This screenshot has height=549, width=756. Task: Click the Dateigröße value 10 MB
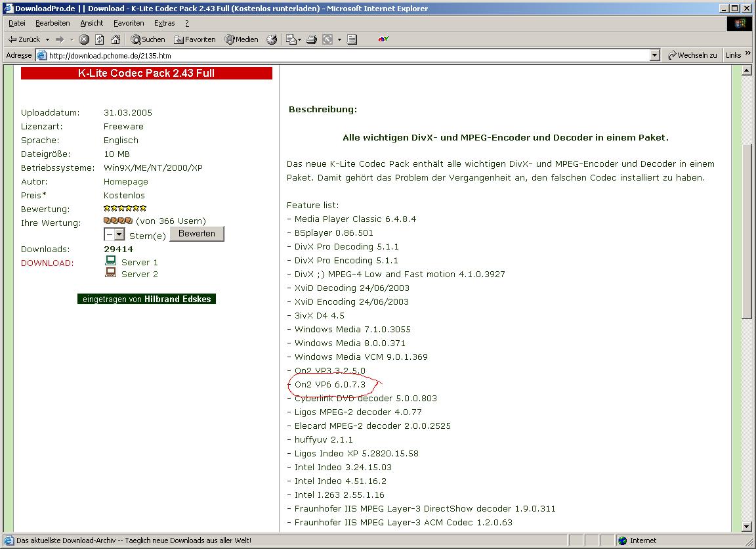117,154
